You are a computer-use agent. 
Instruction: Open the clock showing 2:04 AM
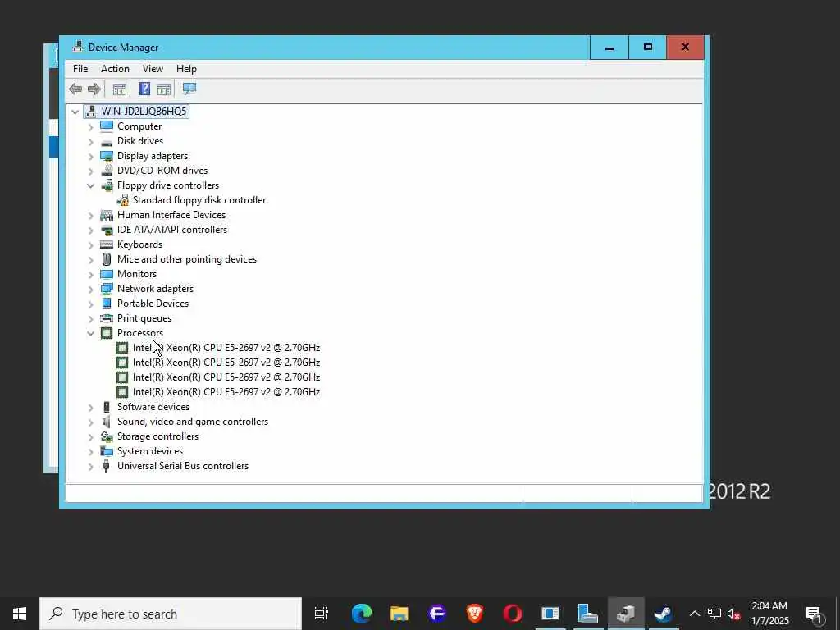(x=769, y=614)
